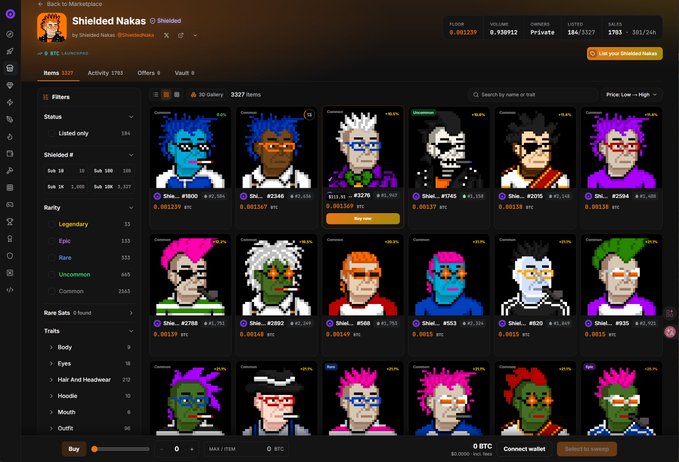Click List your Shielded Nakas button
Image resolution: width=679 pixels, height=462 pixels.
pos(624,53)
